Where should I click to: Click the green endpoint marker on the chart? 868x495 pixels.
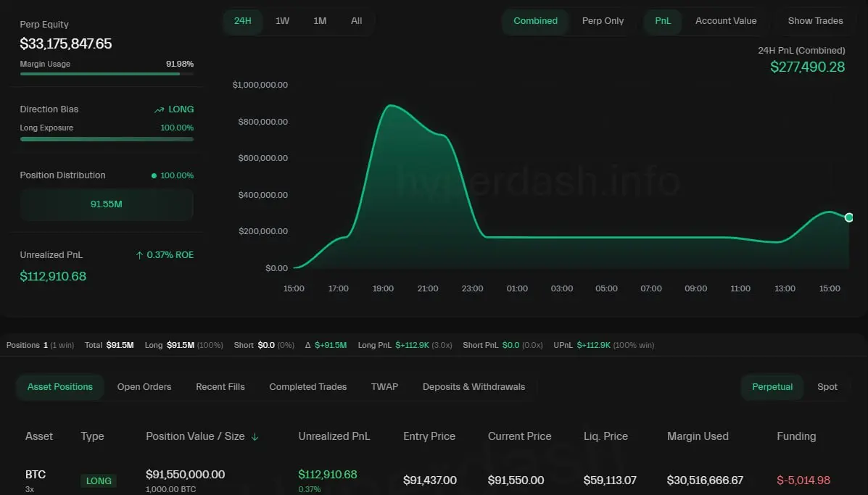pos(848,217)
